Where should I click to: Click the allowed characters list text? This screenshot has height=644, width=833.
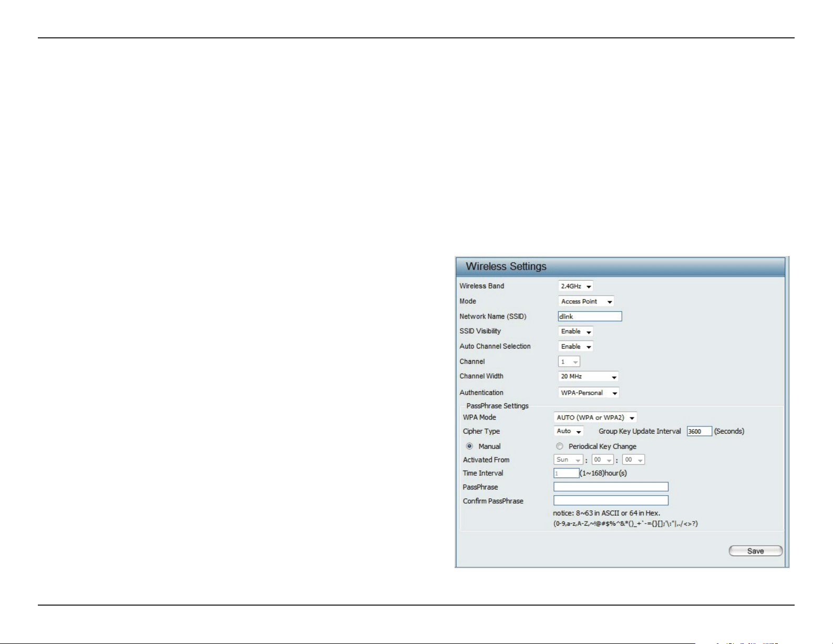[x=625, y=524]
